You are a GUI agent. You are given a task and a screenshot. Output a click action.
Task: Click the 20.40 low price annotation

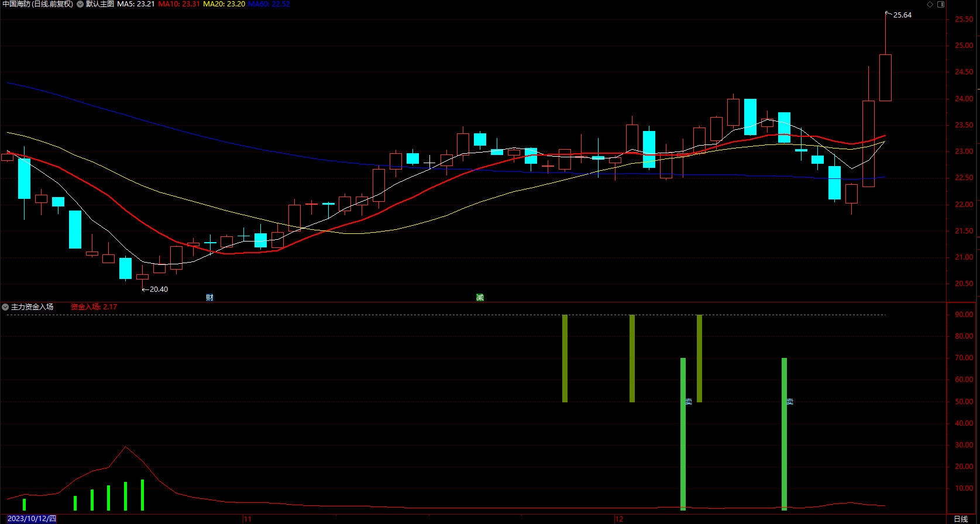[159, 289]
